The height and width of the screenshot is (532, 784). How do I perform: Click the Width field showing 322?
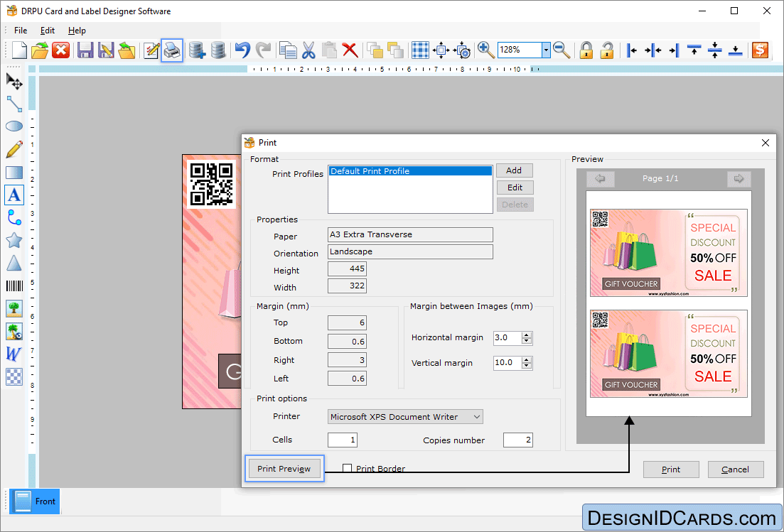[347, 286]
